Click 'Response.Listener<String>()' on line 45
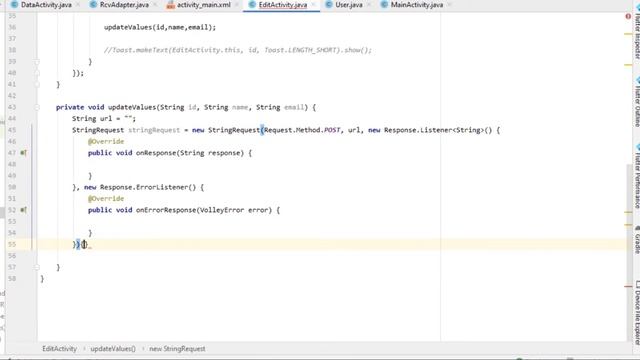The height and width of the screenshot is (360, 640). 438,130
